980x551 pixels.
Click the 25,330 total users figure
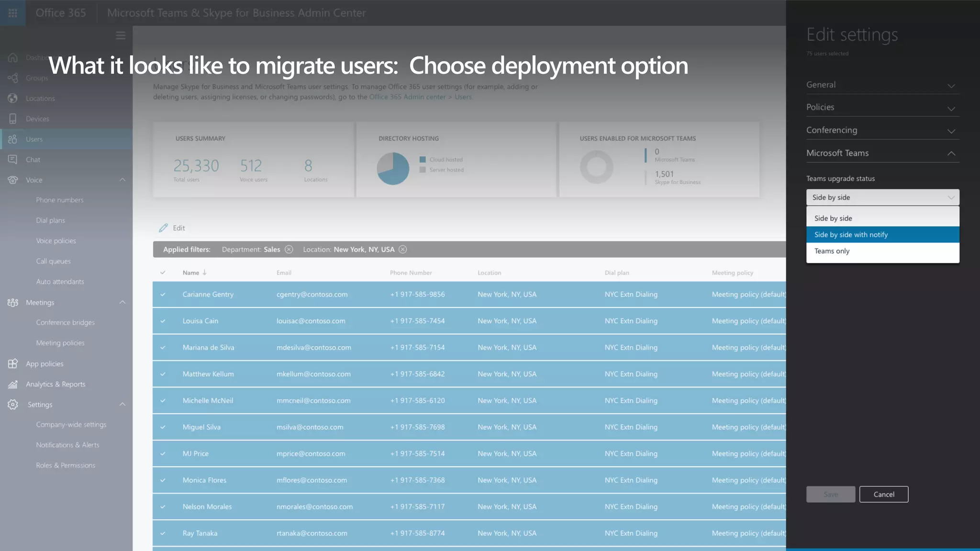click(196, 166)
